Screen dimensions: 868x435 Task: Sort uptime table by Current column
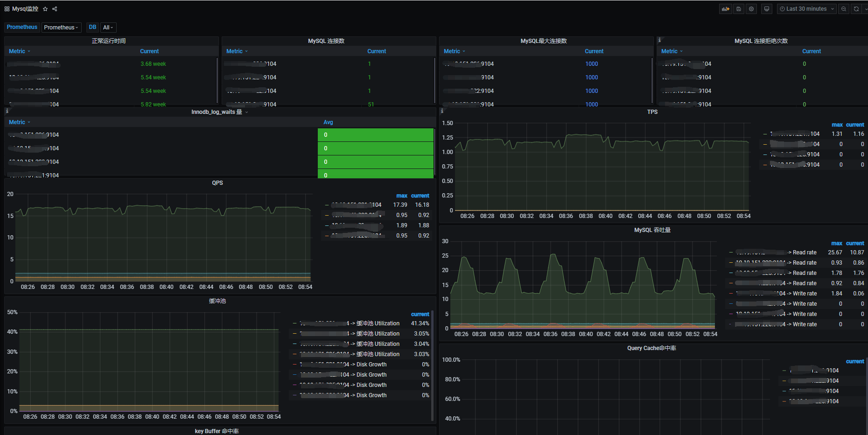(x=149, y=51)
